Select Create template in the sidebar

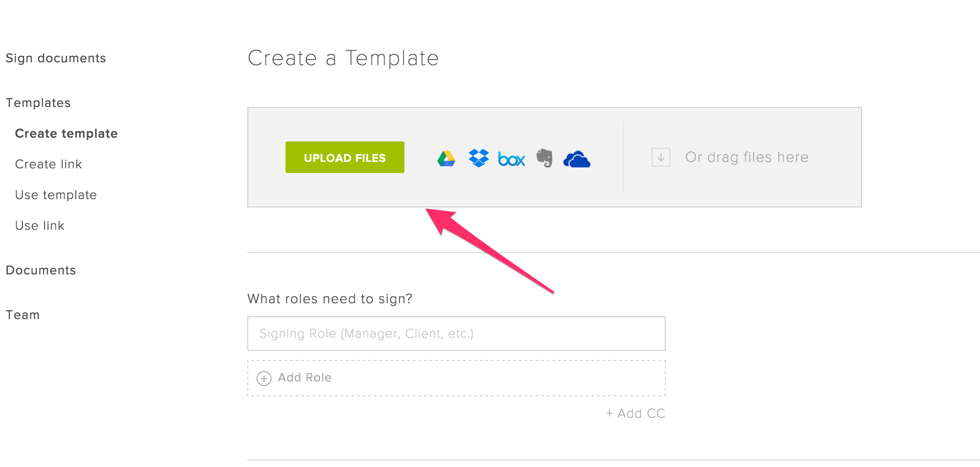coord(66,133)
